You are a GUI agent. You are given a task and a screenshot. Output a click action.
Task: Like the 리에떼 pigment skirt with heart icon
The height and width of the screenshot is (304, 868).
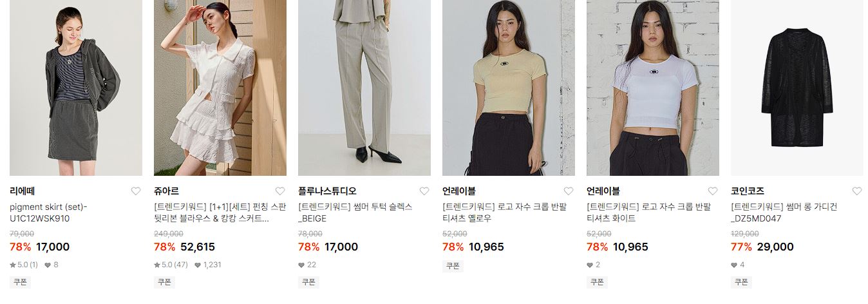[135, 191]
